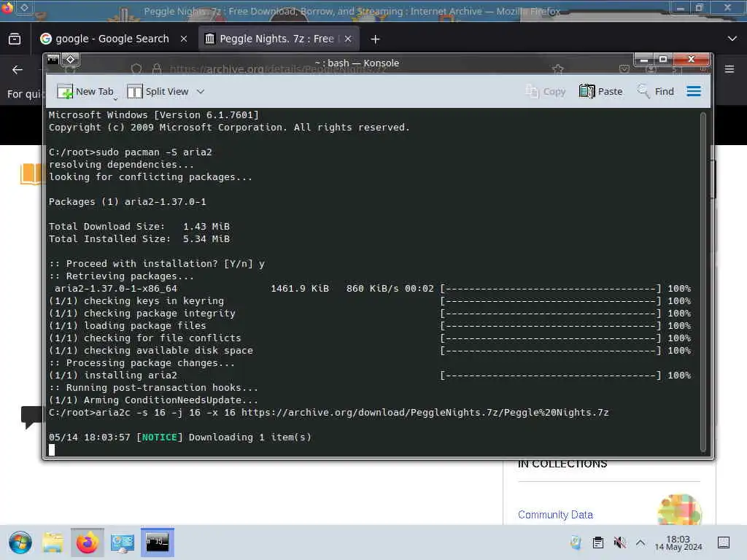Open the Windows Start menu

point(20,542)
